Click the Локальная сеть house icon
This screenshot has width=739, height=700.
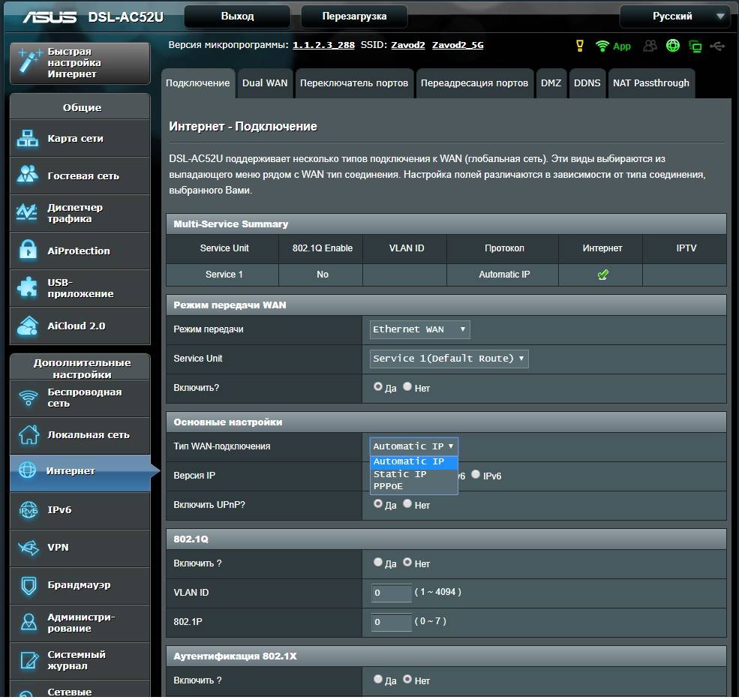tap(29, 434)
